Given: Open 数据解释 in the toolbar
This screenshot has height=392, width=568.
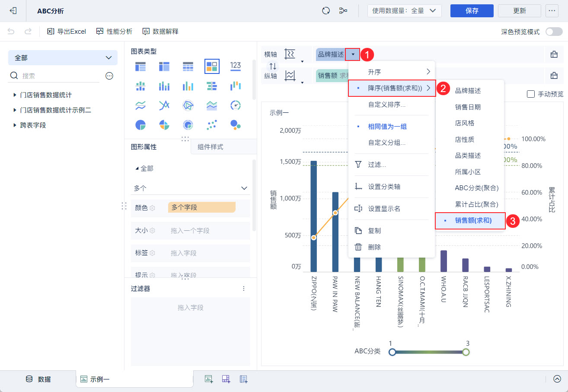Looking at the screenshot, I should pyautogui.click(x=160, y=32).
